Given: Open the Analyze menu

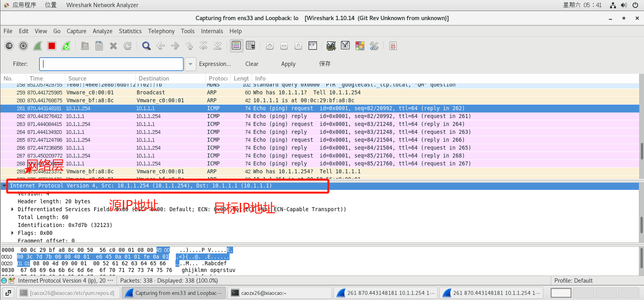Looking at the screenshot, I should tap(102, 31).
